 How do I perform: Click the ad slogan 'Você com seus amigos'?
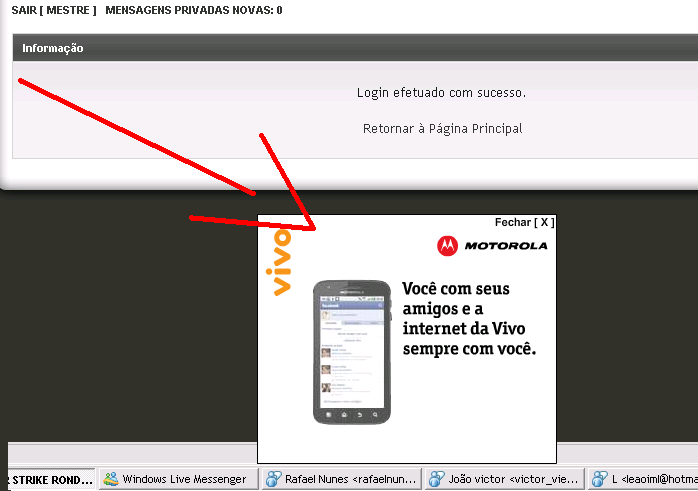[469, 318]
